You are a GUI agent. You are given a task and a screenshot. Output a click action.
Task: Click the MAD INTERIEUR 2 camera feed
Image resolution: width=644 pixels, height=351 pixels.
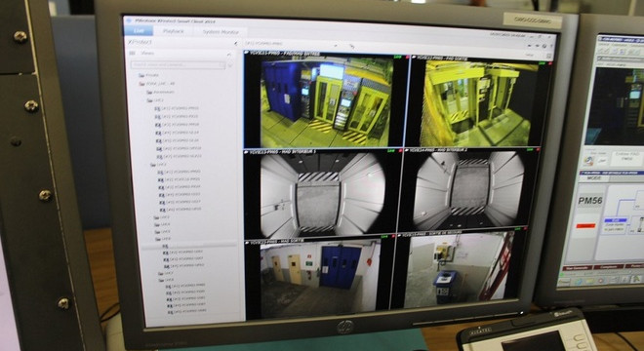pyautogui.click(x=468, y=191)
